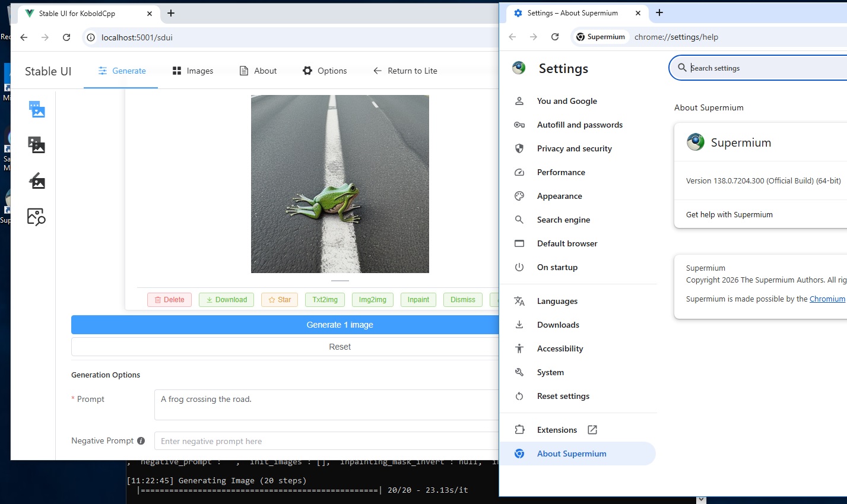Click the Reset button under Generate
847x504 pixels.
tap(285, 347)
